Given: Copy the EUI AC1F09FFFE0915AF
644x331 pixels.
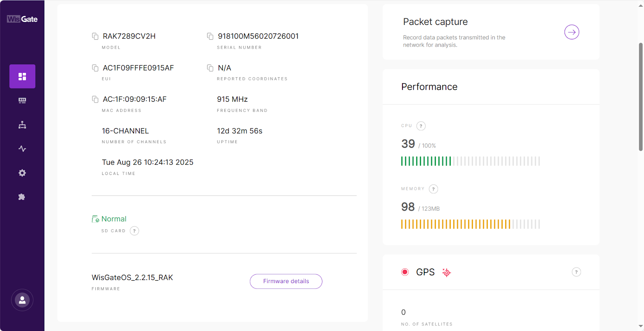Looking at the screenshot, I should [x=95, y=68].
